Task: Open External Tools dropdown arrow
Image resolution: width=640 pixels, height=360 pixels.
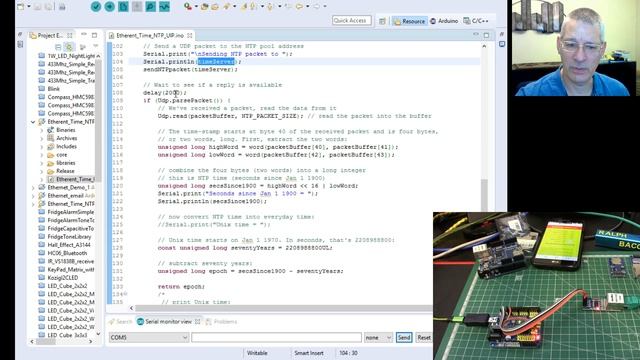Action: 196,7
